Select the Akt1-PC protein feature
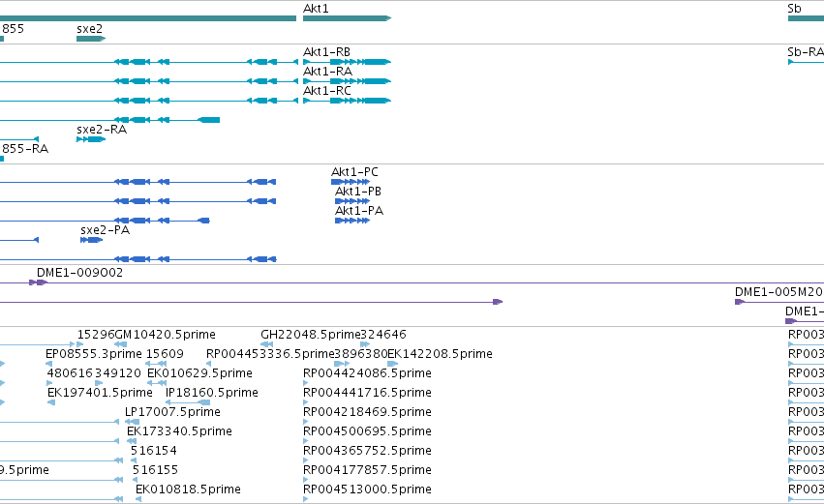The image size is (824, 504). tap(350, 182)
